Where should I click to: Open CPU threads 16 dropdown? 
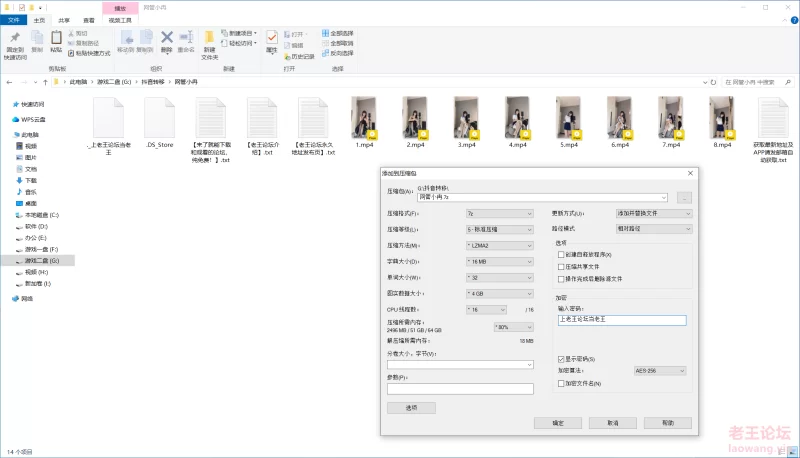point(486,310)
